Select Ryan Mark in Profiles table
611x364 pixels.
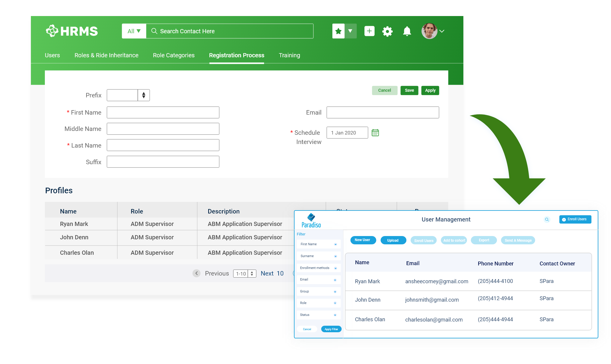coord(74,224)
